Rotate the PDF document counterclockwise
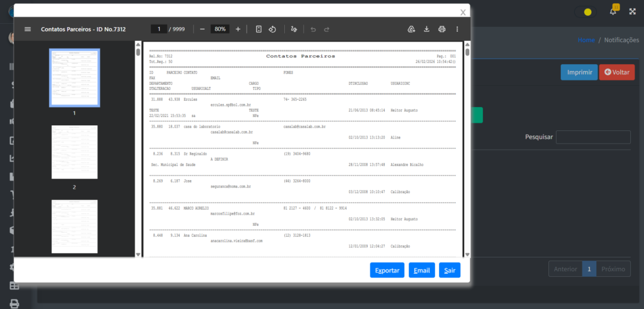The height and width of the screenshot is (309, 644). (272, 29)
